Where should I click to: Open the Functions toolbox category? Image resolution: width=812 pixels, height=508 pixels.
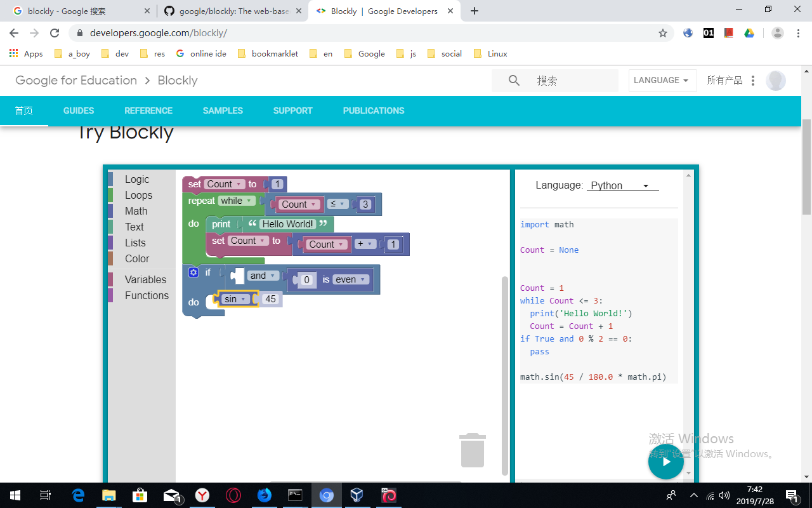click(141, 296)
